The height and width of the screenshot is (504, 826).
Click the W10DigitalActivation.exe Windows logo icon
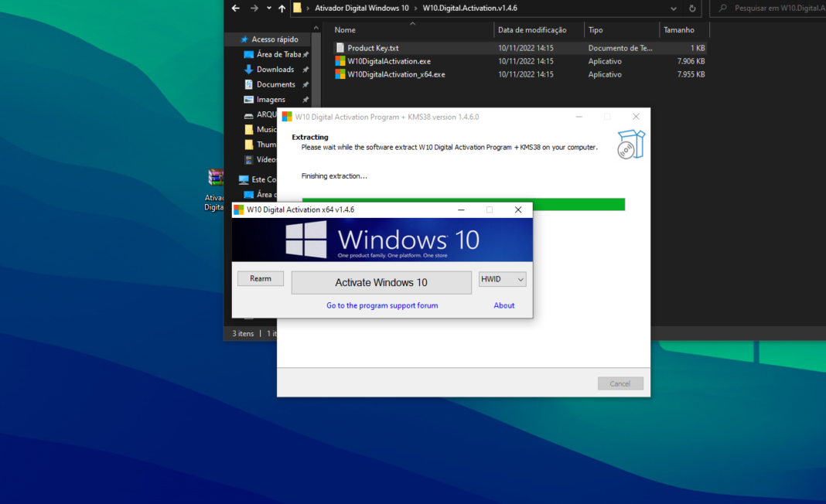coord(340,61)
